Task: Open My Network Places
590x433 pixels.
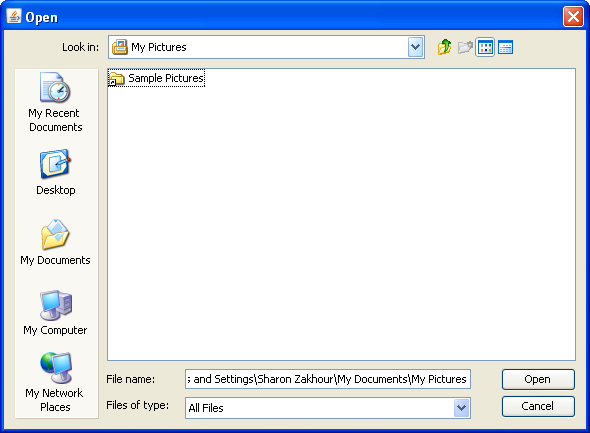Action: pyautogui.click(x=56, y=382)
